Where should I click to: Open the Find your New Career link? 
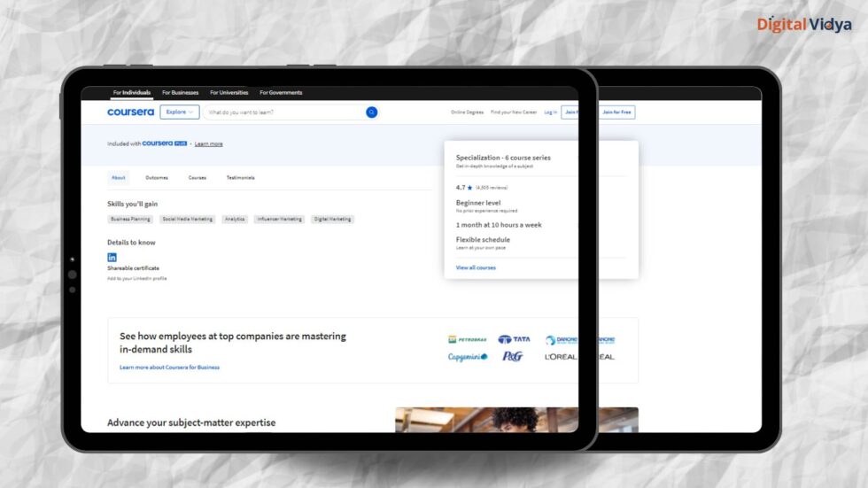(514, 112)
